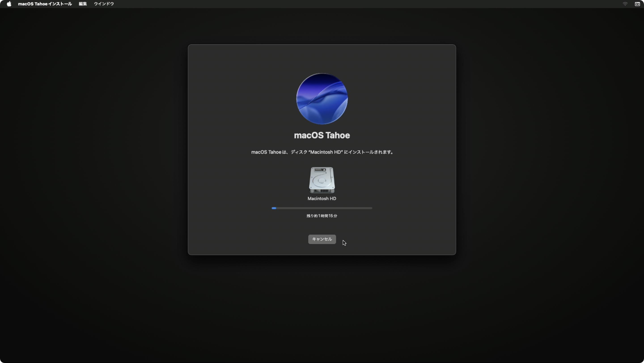Image resolution: width=644 pixels, height=363 pixels.
Task: Click the 残り約1時間15分 time remaining text
Action: 322,216
